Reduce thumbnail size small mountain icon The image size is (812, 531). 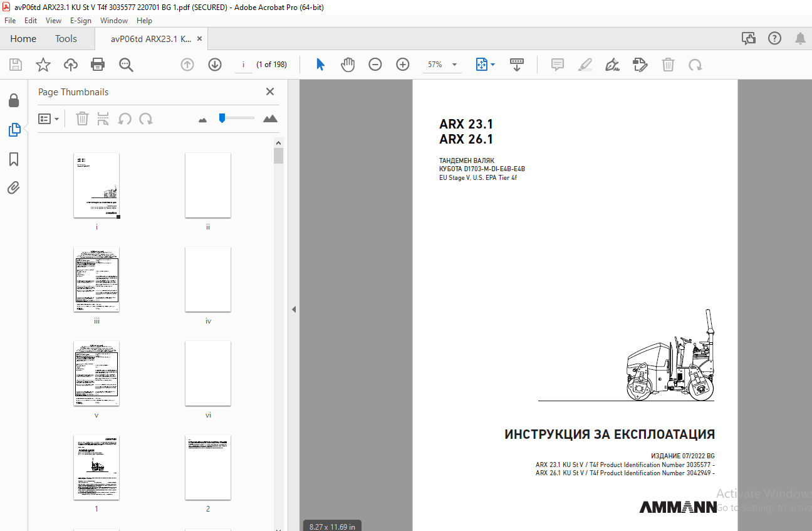(202, 119)
